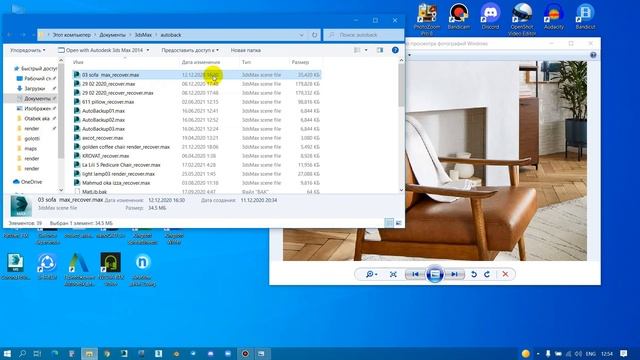Select KROVAT_recover.max file
The image size is (640, 360).
click(x=197, y=156)
